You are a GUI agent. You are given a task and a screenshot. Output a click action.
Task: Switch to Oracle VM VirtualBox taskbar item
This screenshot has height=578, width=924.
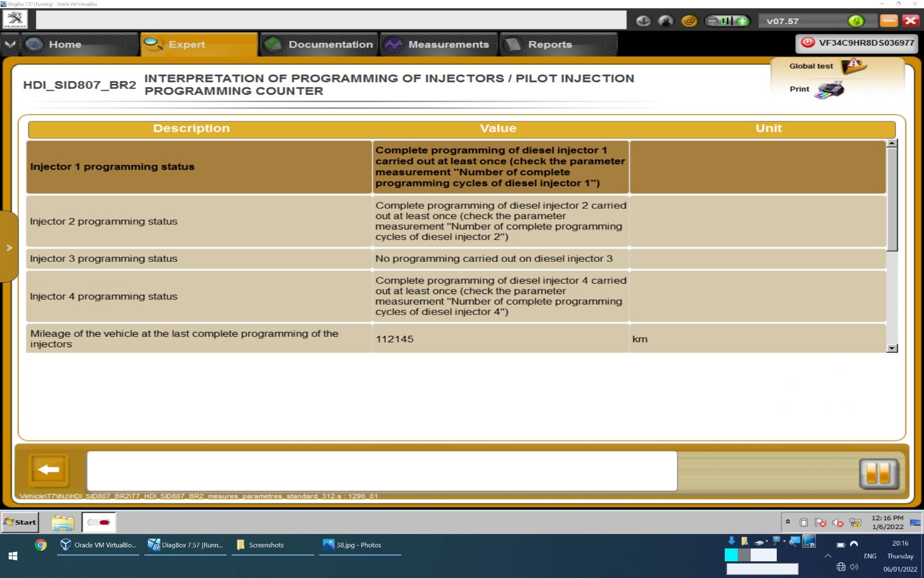pyautogui.click(x=98, y=545)
